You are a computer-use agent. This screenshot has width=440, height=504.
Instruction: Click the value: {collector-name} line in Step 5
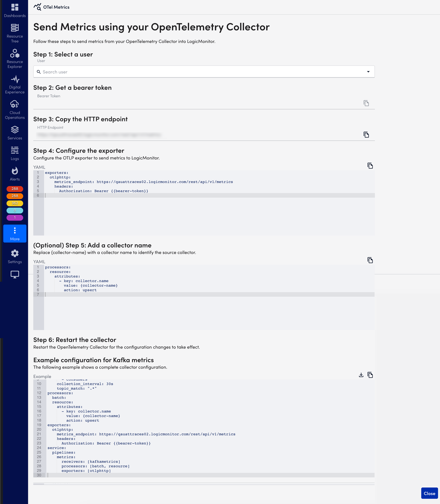(x=91, y=285)
